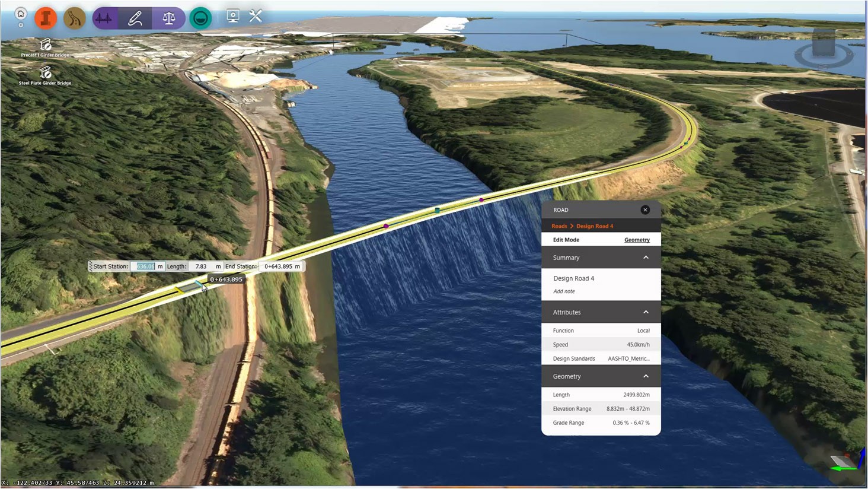The width and height of the screenshot is (868, 489).
Task: Collapse the Attributes section
Action: tap(646, 312)
